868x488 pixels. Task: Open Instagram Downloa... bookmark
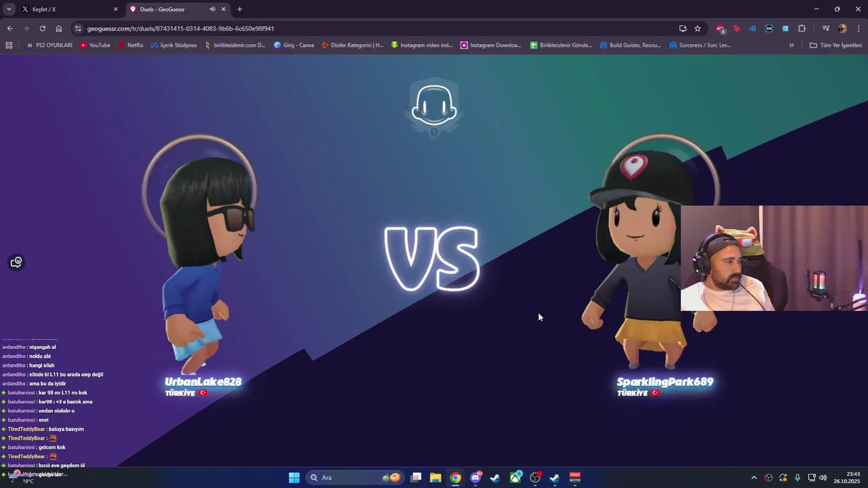491,45
